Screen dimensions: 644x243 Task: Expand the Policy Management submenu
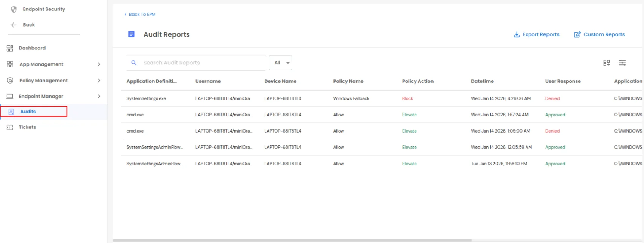(99, 81)
